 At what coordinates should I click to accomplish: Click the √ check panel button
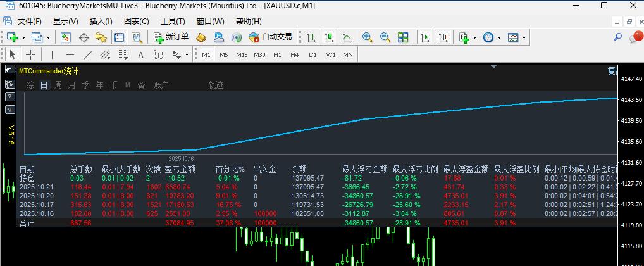9,110
